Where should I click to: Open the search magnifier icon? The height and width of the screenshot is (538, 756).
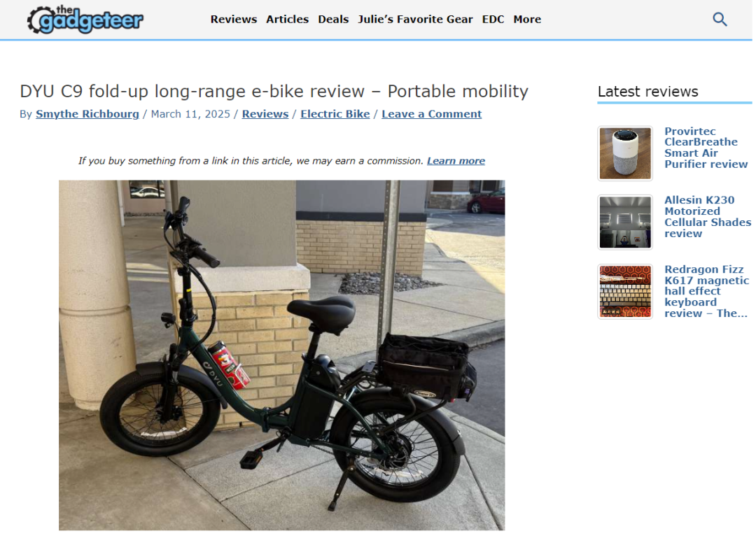click(x=720, y=20)
